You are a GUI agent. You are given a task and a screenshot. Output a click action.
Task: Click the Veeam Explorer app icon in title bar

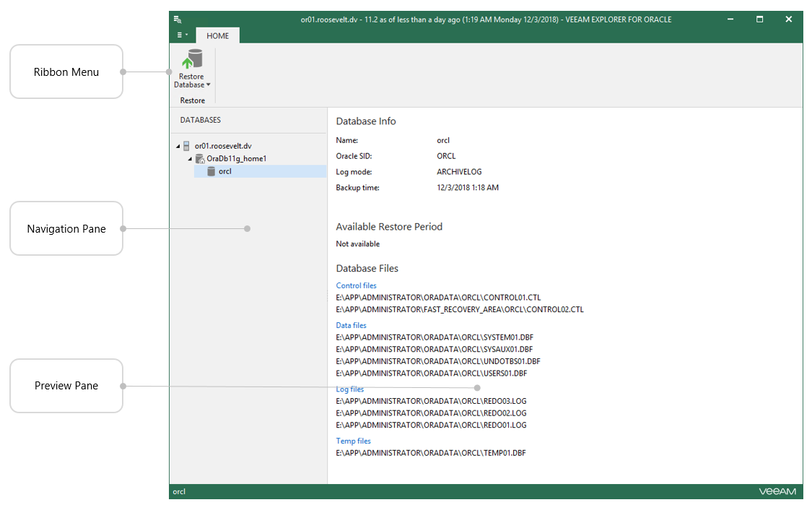(178, 20)
